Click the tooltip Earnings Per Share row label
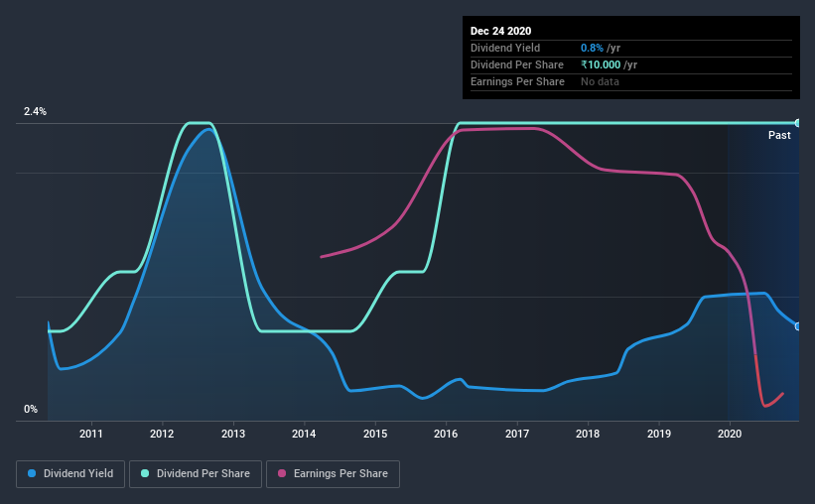This screenshot has height=504, width=815. 517,81
